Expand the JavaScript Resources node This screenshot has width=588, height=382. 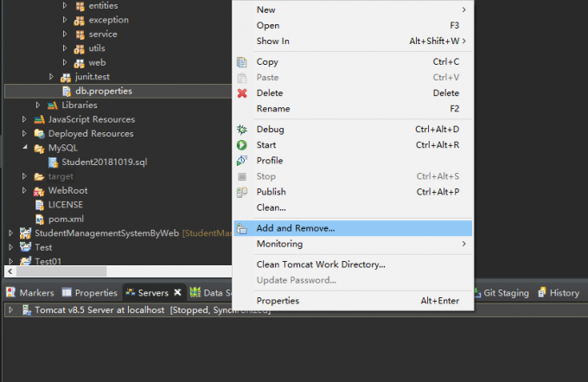25,119
